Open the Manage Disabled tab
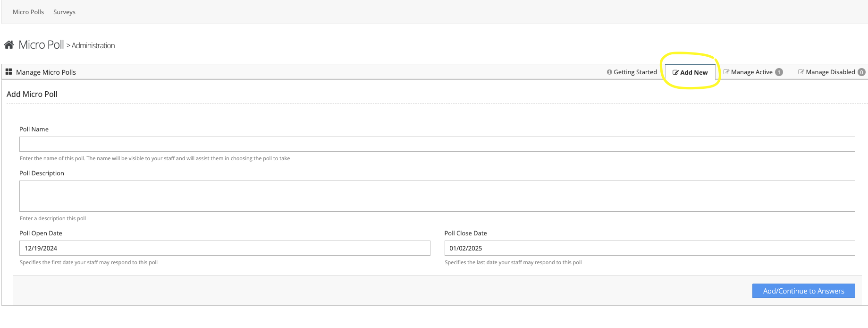 point(830,72)
